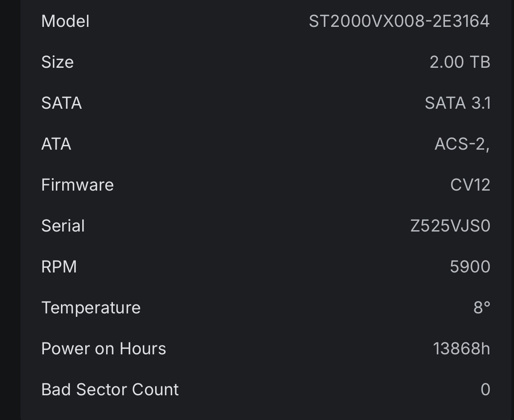Screen dimensions: 514x420
Task: Click the Temperature label
Action: point(91,308)
